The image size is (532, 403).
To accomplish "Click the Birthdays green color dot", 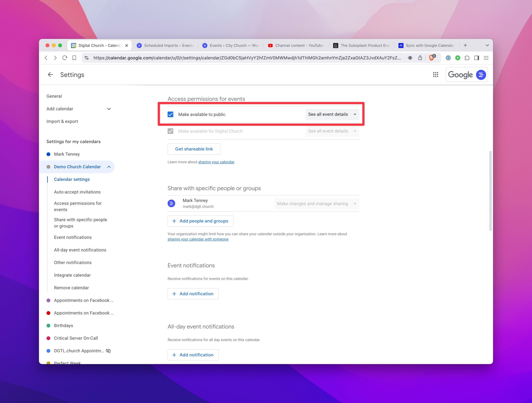I will [48, 325].
